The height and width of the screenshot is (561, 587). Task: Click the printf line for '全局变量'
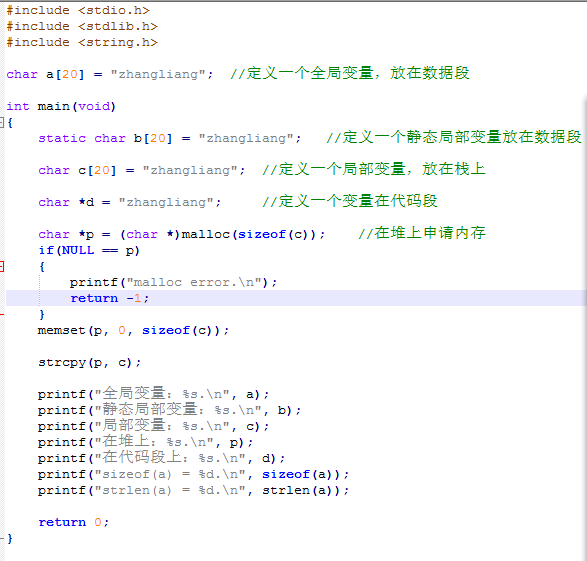(x=153, y=394)
